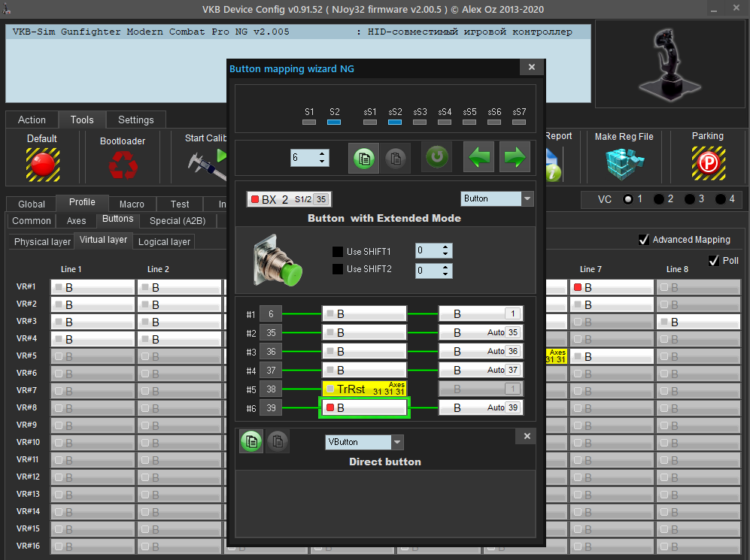Image resolution: width=750 pixels, height=560 pixels.
Task: Toggle the S1 shift indicator
Action: [x=309, y=123]
